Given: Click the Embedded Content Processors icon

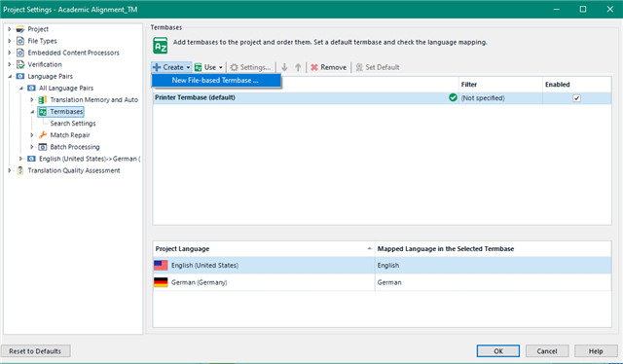Looking at the screenshot, I should 19,53.
